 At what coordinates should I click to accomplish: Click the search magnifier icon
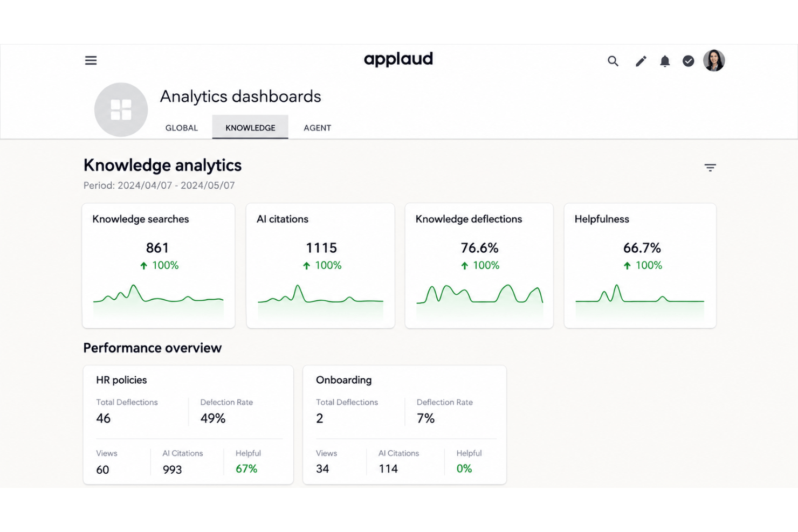point(613,61)
